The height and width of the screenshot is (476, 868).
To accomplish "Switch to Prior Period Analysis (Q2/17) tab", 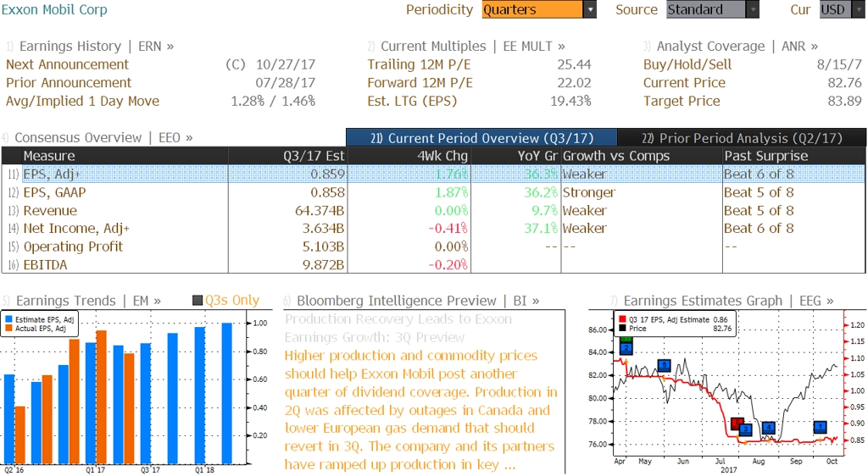I will [742, 138].
